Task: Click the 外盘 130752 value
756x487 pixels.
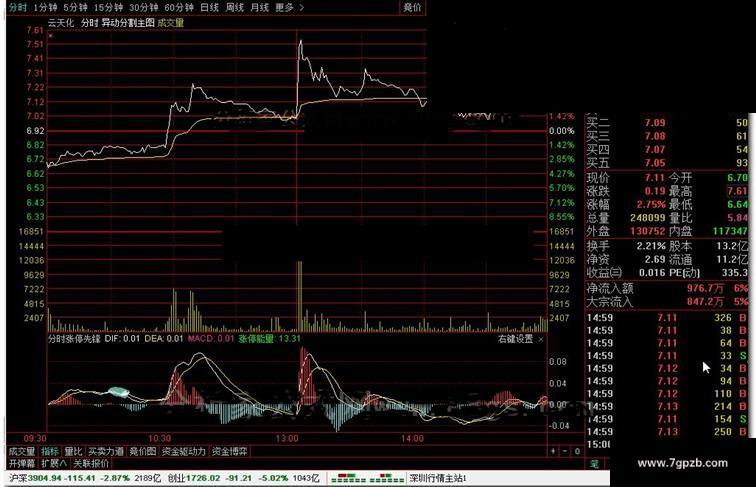Action: pos(648,231)
